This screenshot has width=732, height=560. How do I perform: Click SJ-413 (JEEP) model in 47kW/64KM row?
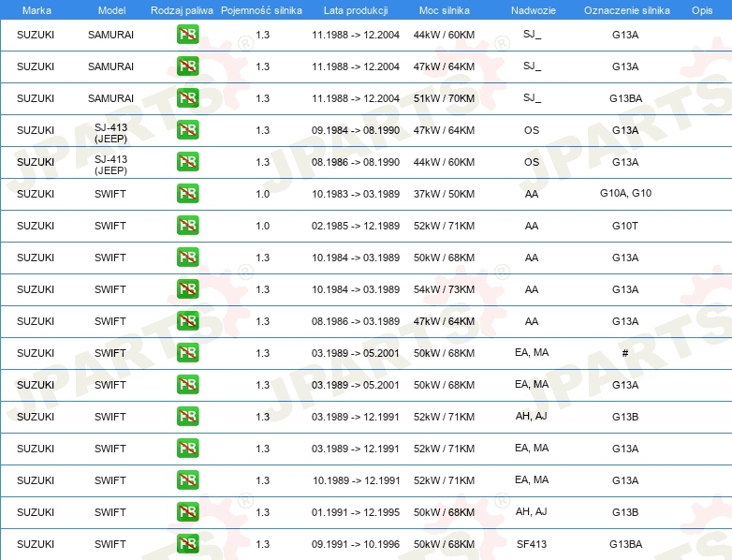[110, 133]
